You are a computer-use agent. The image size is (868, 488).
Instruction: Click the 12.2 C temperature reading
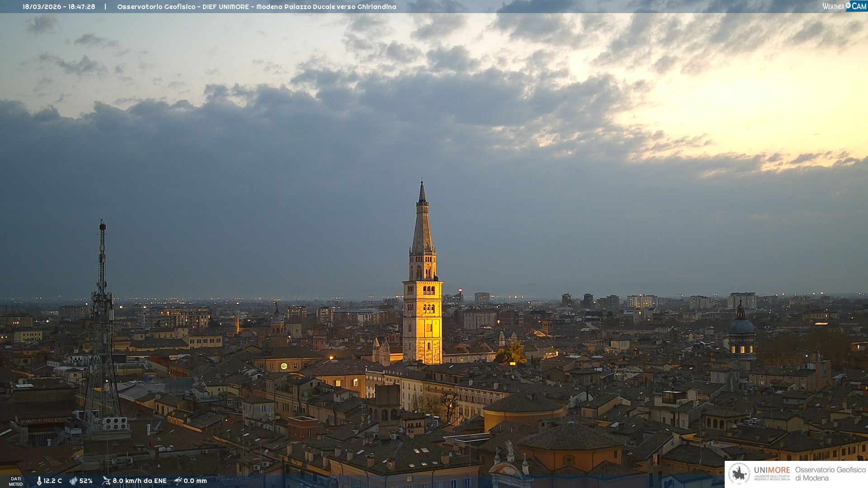click(52, 481)
